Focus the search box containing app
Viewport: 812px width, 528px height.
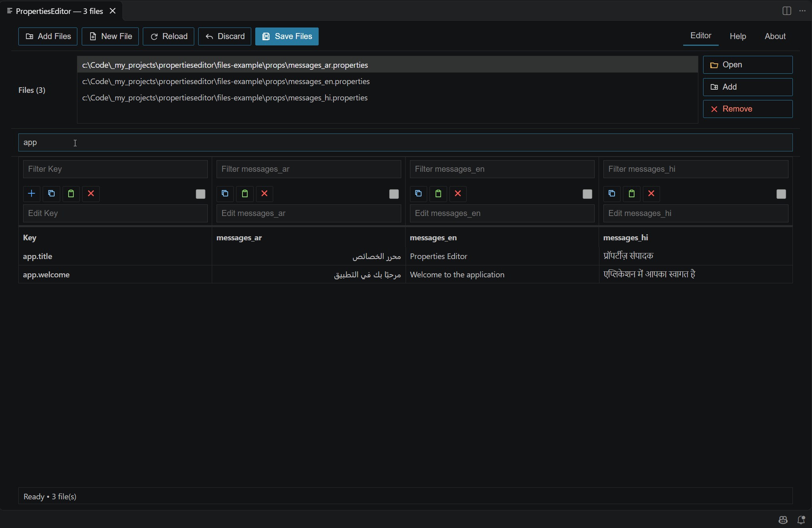click(x=405, y=142)
